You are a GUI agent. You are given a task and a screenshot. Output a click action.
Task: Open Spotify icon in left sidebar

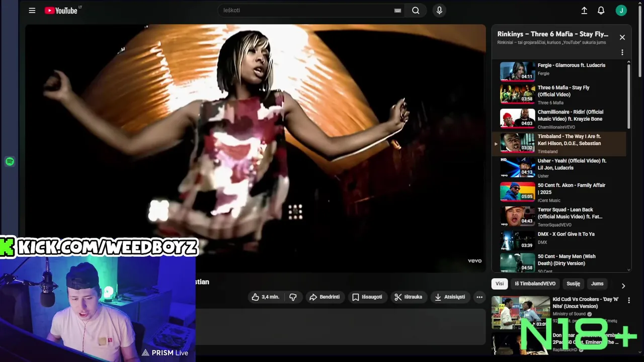click(10, 161)
